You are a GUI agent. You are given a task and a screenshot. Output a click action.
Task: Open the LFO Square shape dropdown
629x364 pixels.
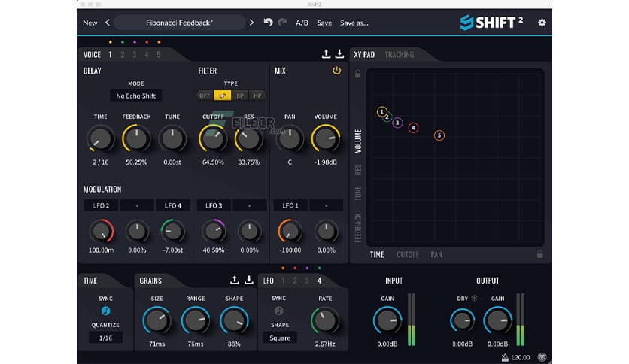pyautogui.click(x=279, y=338)
